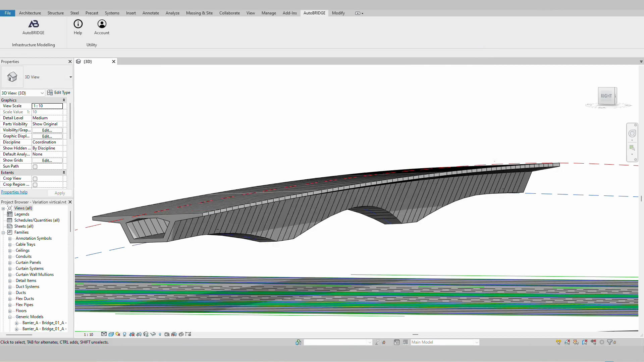This screenshot has height=362, width=644.
Task: Open the Steering Wheels navigation tool
Action: 632,133
